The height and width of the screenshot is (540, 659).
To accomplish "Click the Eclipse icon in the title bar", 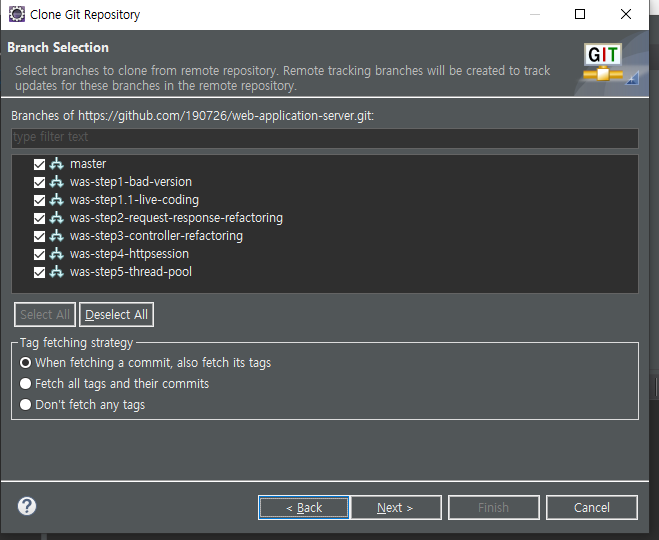I will [15, 15].
